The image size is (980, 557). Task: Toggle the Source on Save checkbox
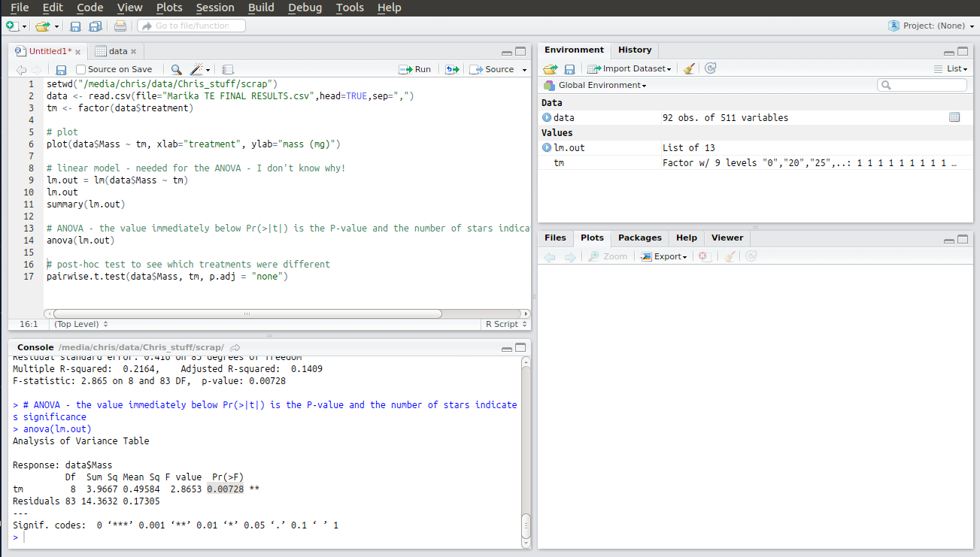click(80, 69)
